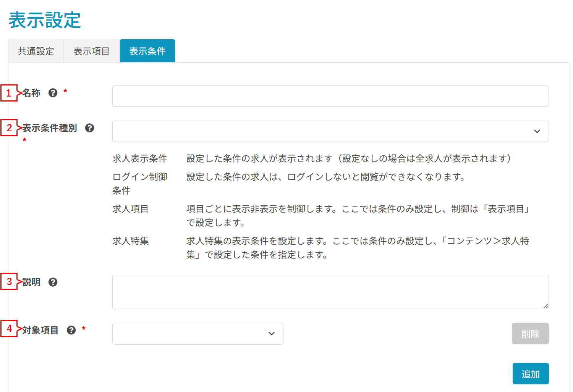The image size is (573, 392).
Task: Click the 説明 field label
Action: [31, 282]
